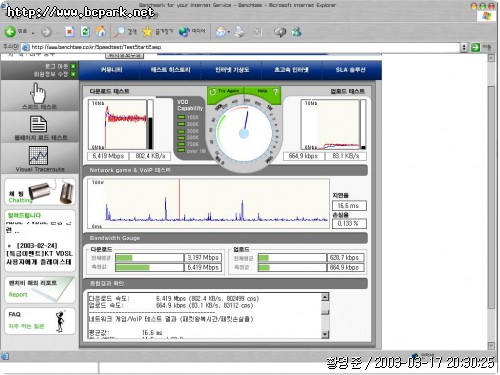
Task: Open the FAQ banner with stick figure
Action: click(40, 321)
